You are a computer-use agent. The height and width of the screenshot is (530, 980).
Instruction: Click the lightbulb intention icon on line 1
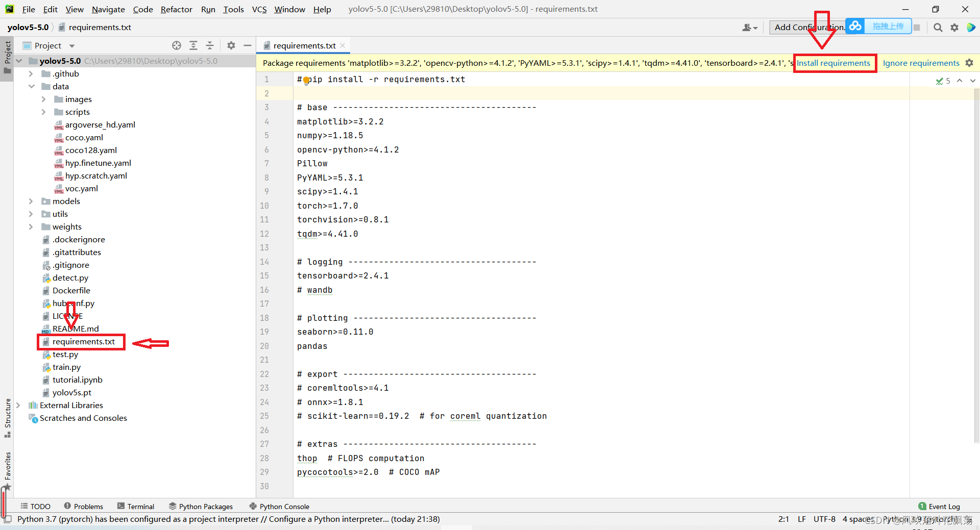point(306,80)
